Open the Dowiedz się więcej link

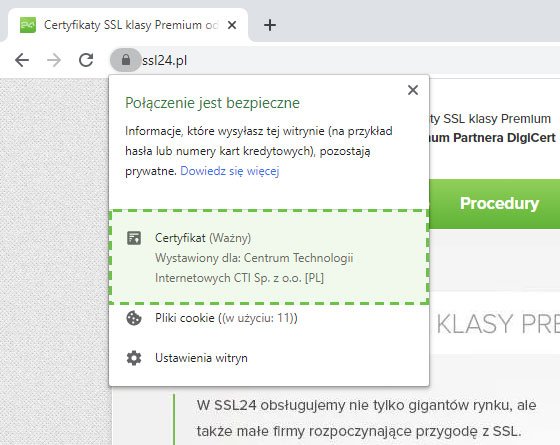tap(230, 171)
